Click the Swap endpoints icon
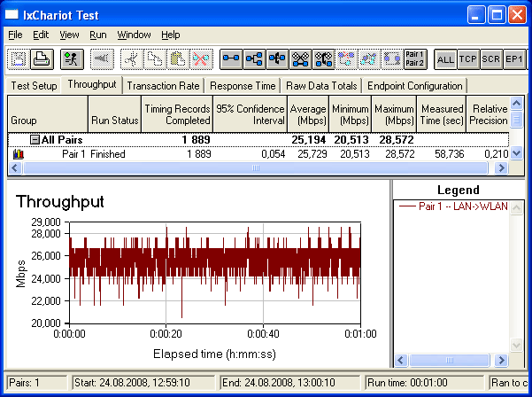Screen dimensions: 532x397 (x=392, y=59)
